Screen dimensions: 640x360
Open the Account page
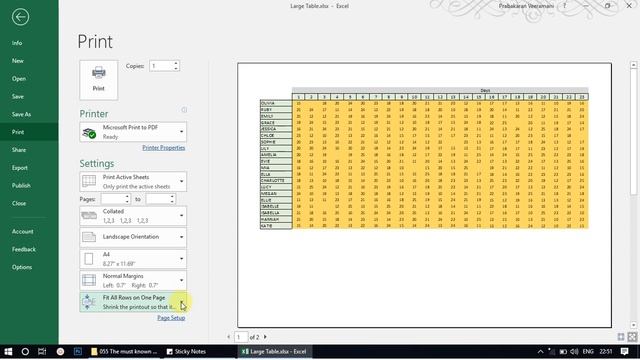(x=22, y=231)
